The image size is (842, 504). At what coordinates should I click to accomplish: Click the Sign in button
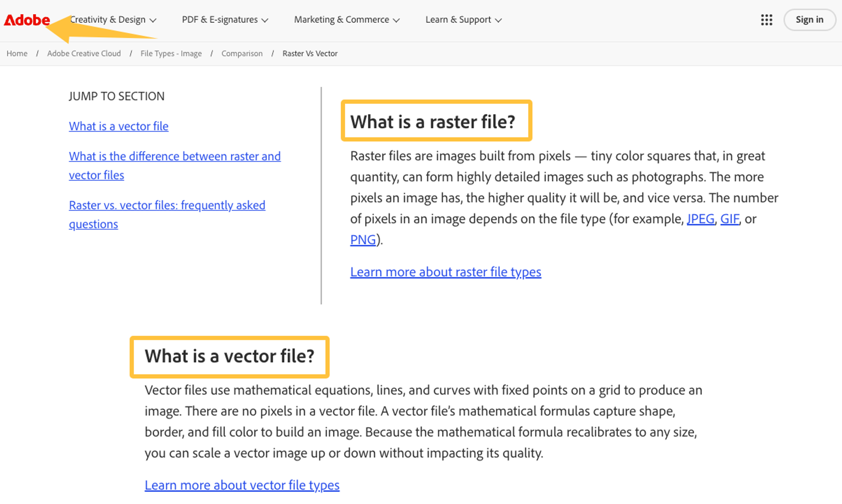click(809, 20)
